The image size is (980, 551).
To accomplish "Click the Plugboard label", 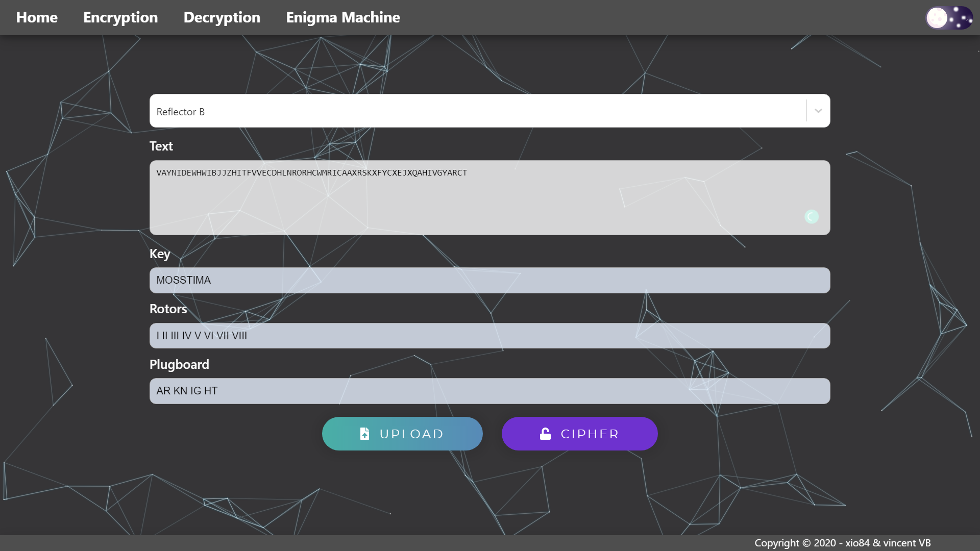I will tap(179, 364).
